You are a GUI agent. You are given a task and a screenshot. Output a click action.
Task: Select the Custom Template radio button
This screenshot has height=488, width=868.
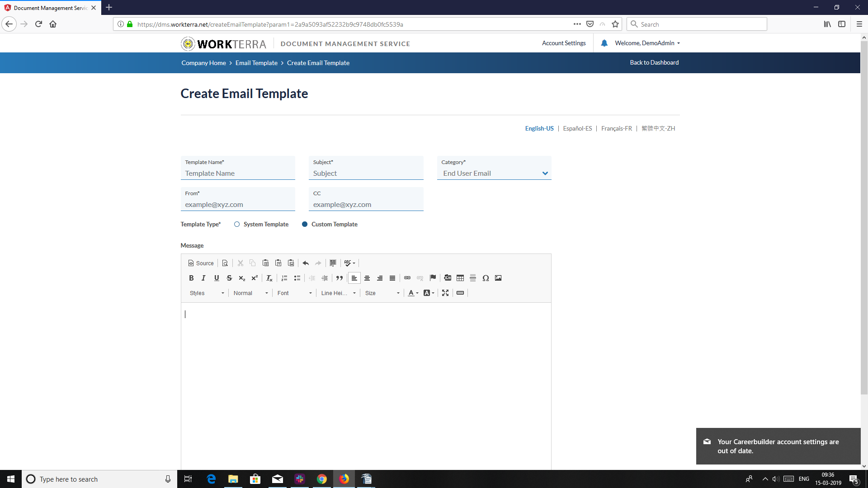(305, 224)
